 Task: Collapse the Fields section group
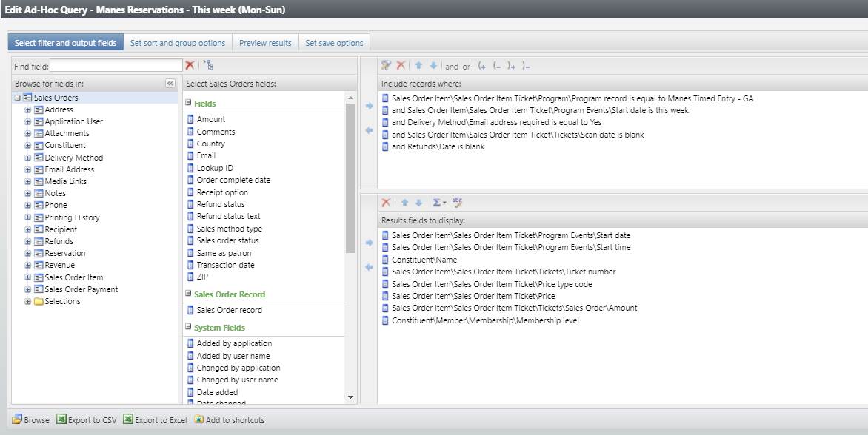[x=188, y=104]
